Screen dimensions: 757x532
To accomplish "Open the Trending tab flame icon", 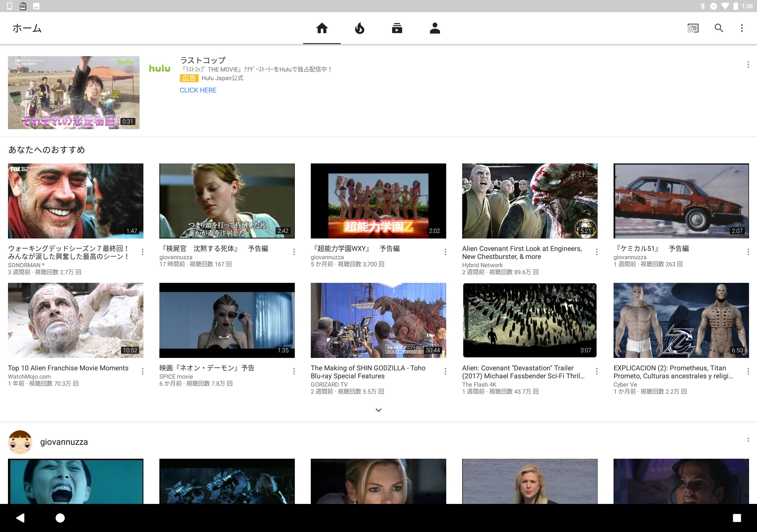I will coord(359,28).
